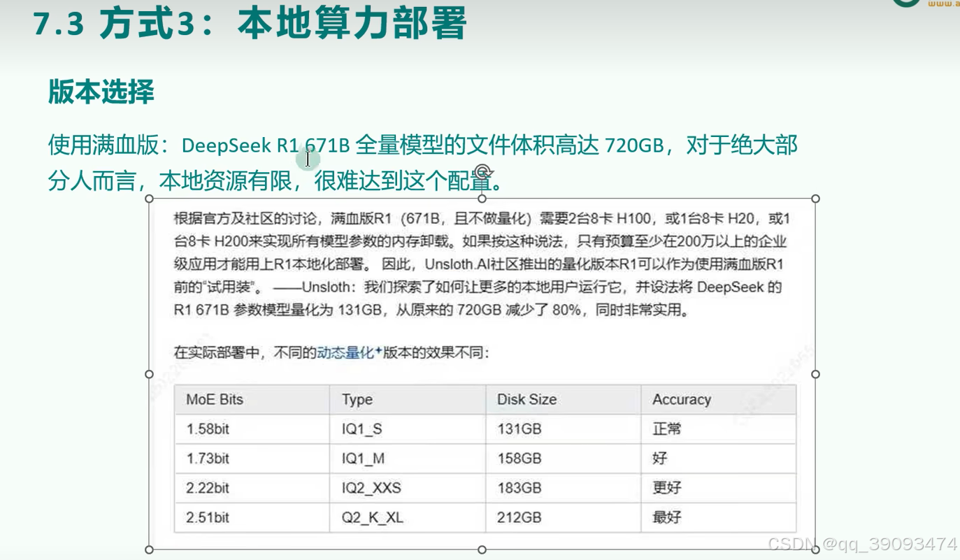Click the Type column header

point(408,400)
